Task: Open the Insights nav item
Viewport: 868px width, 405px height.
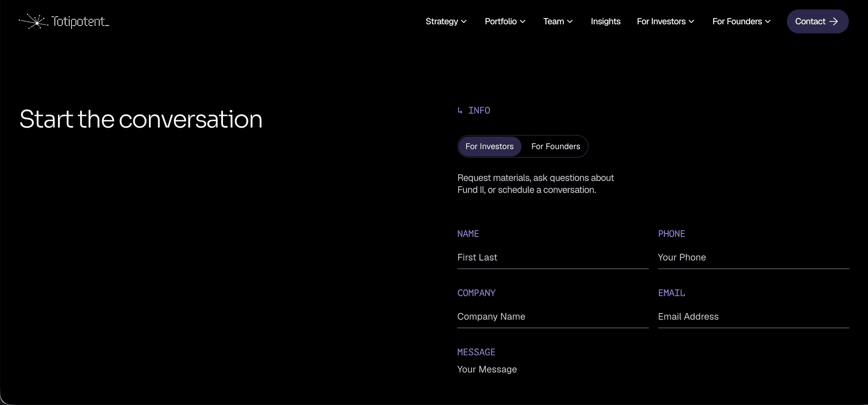Action: tap(606, 21)
